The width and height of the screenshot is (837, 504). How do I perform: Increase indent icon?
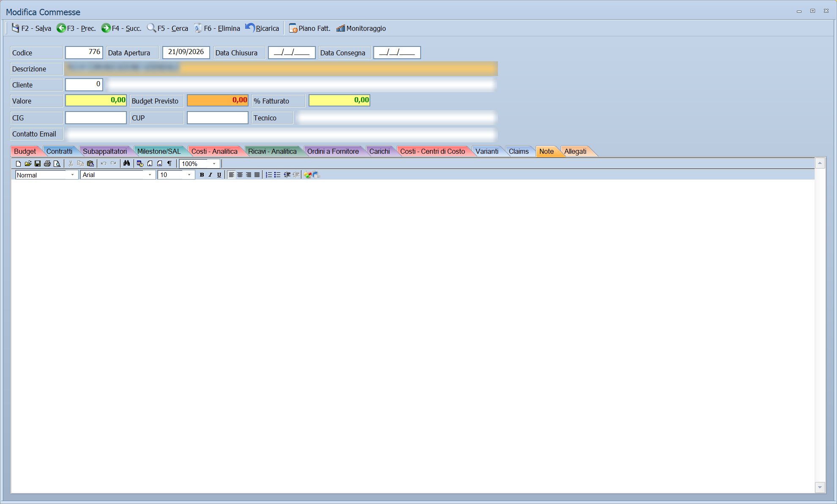point(287,175)
